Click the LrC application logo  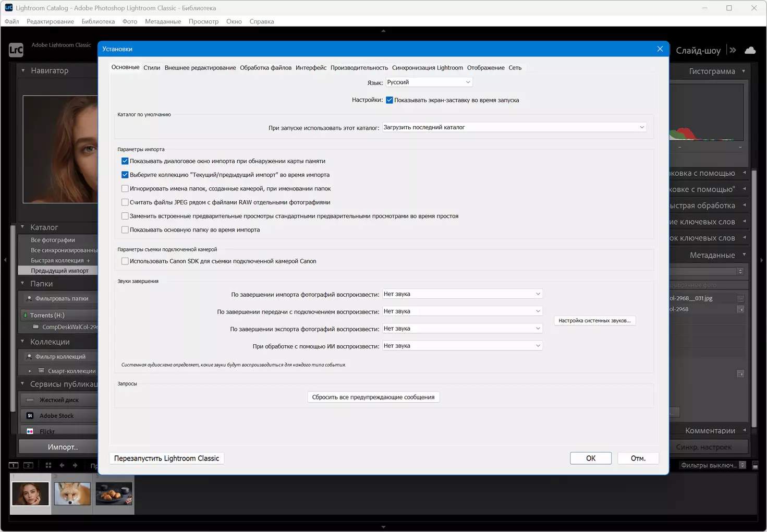pyautogui.click(x=16, y=50)
